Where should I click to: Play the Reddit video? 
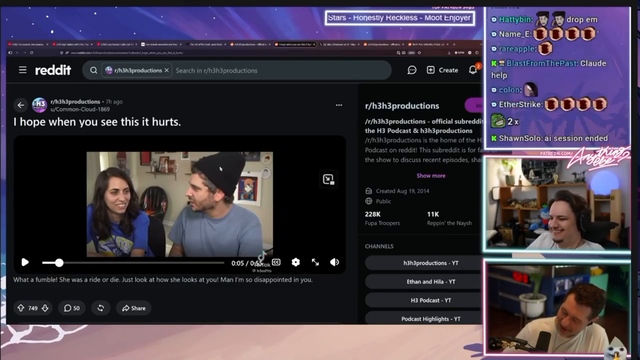(x=25, y=262)
